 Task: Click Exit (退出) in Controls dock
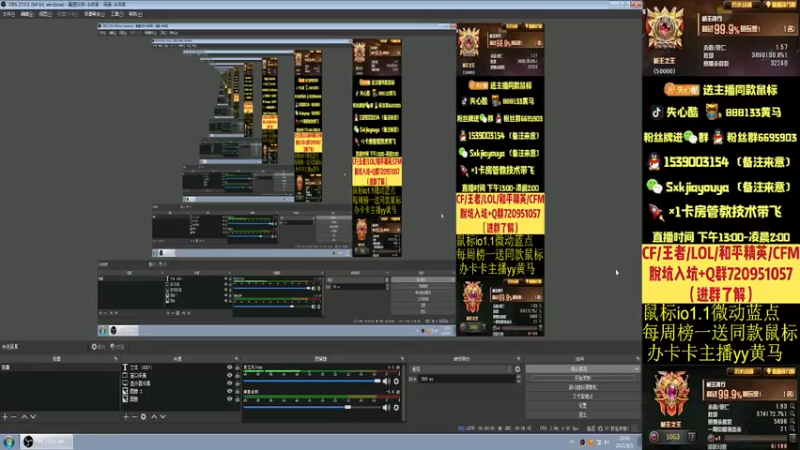[583, 415]
